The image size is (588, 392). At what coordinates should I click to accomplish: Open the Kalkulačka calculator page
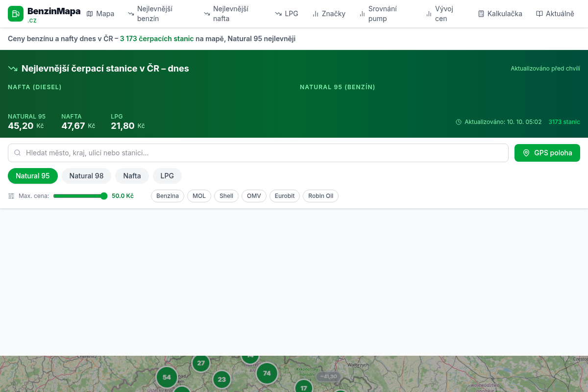point(500,14)
